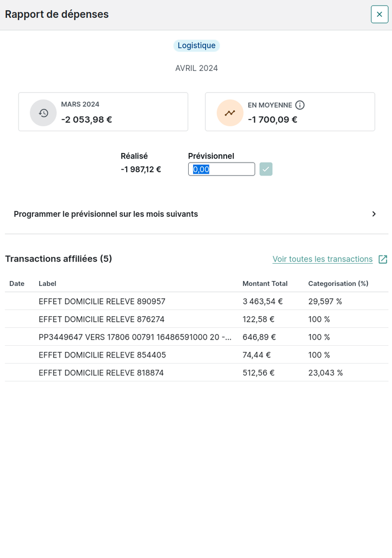Open Voir toutes les transactions link
The width and height of the screenshot is (392, 558).
[322, 259]
